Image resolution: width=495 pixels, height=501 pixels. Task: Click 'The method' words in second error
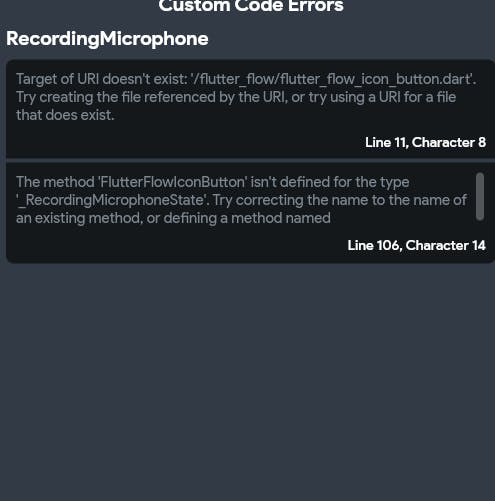55,182
